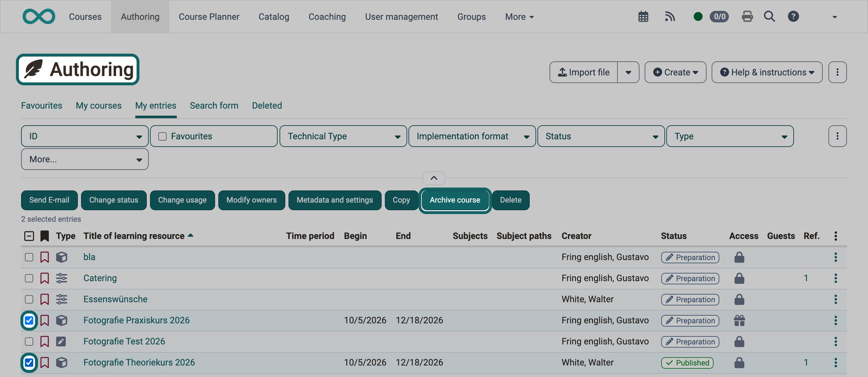This screenshot has width=868, height=377.
Task: Uncheck Fotografie Praxiskurs 2026 checkbox
Action: click(x=29, y=320)
